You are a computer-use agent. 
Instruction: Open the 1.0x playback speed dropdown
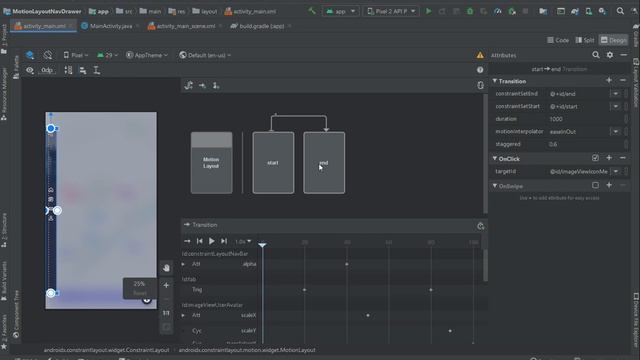point(243,241)
